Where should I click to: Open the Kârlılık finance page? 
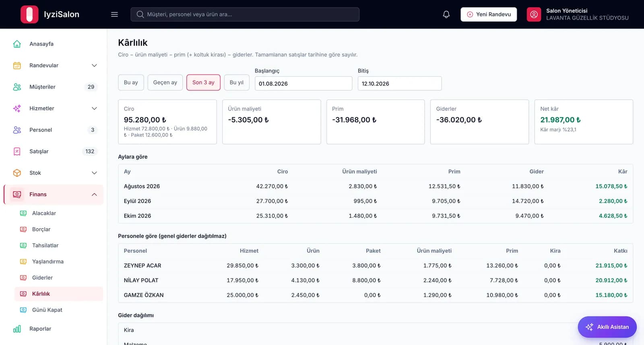tap(59, 294)
